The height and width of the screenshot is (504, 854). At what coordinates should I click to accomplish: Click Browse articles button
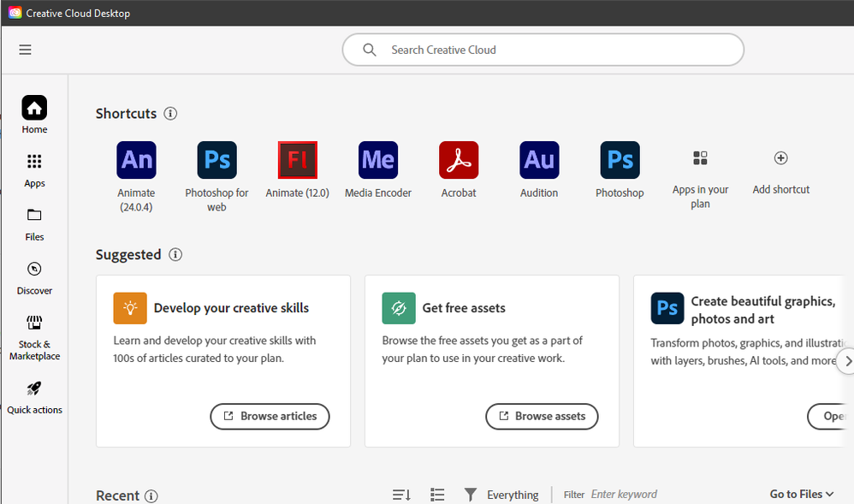click(x=270, y=416)
